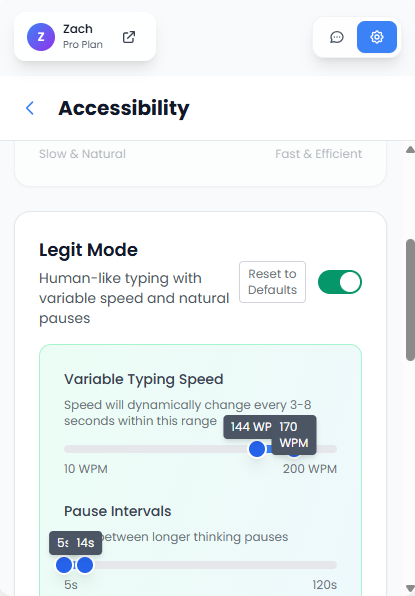Open the external link icon beside Zach
The height and width of the screenshot is (596, 415).
click(129, 37)
